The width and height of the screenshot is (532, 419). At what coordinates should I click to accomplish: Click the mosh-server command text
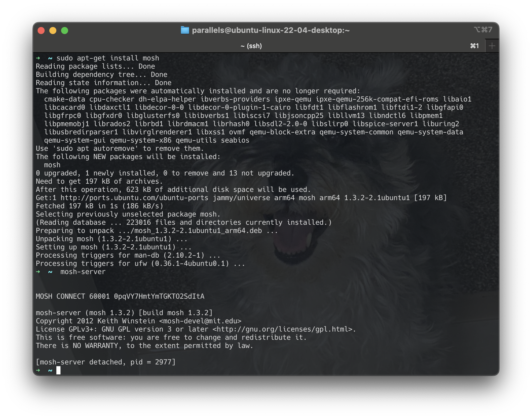[x=82, y=272]
